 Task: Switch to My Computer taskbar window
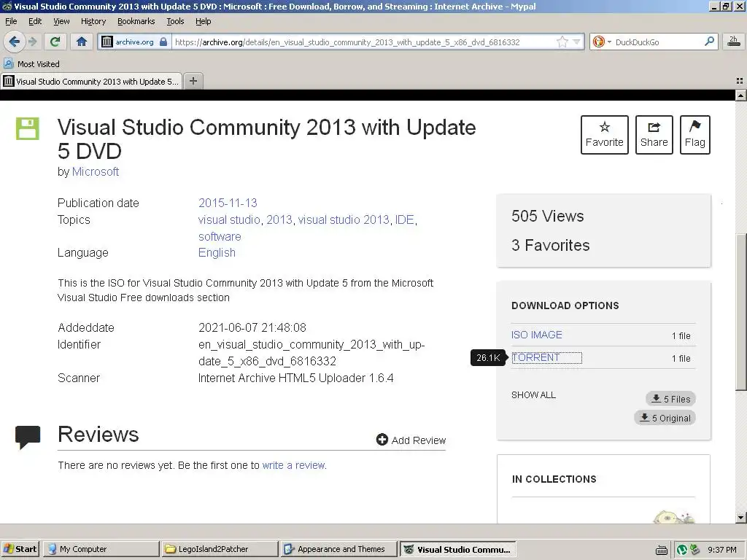(101, 549)
